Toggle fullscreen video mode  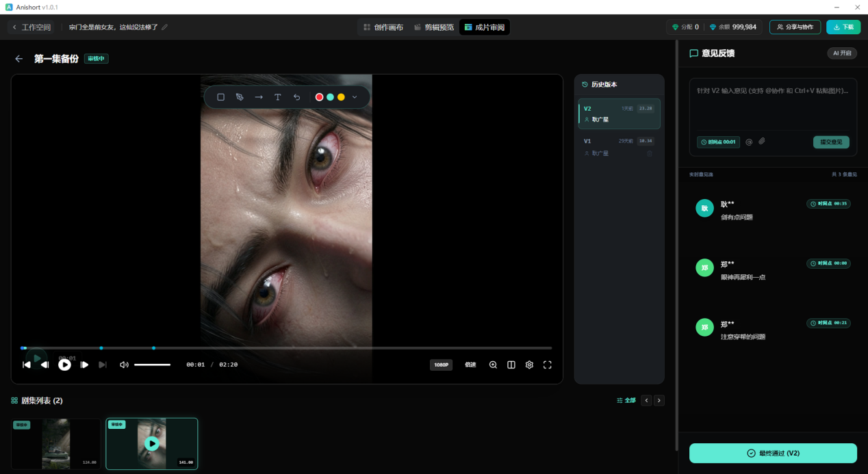[547, 365]
